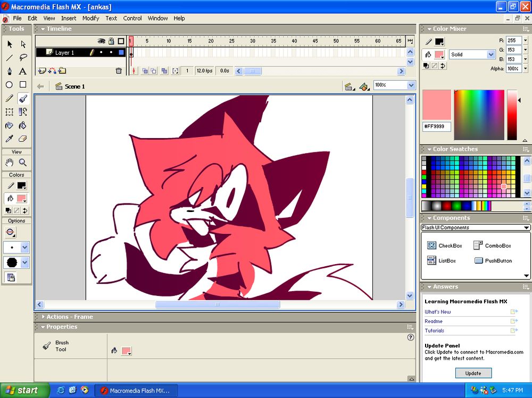The height and width of the screenshot is (398, 532).
Task: Lock Layer 1 using its lock-column dot
Action: pos(111,52)
